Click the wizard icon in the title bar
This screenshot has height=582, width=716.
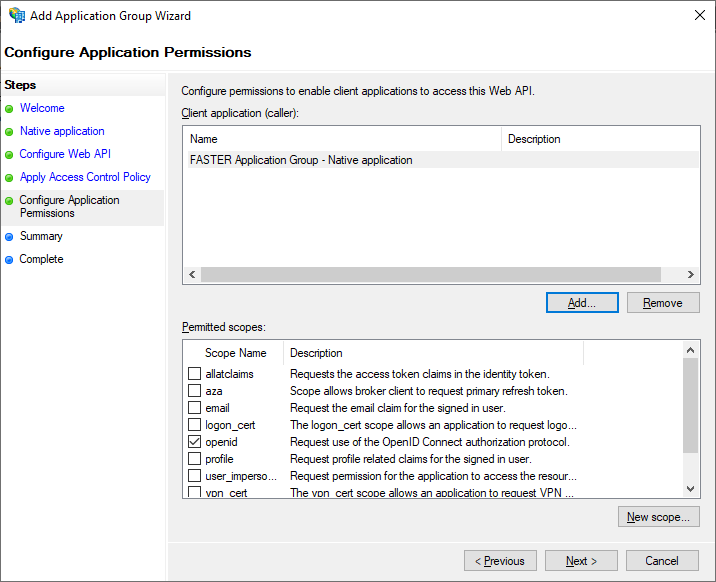(x=17, y=15)
